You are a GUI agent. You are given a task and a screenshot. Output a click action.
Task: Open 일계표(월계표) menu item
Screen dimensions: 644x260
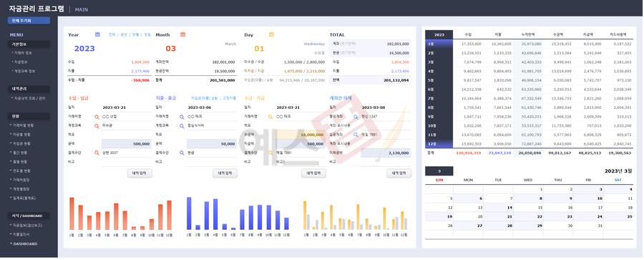tap(24, 198)
